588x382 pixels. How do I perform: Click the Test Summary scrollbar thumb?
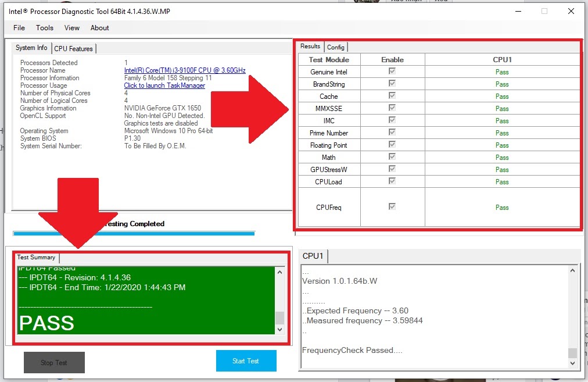point(279,318)
